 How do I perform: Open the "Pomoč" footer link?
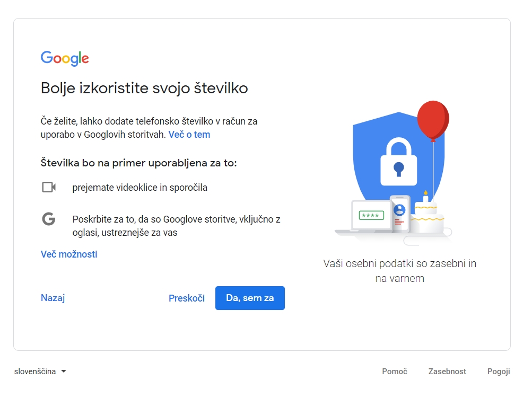(x=395, y=372)
